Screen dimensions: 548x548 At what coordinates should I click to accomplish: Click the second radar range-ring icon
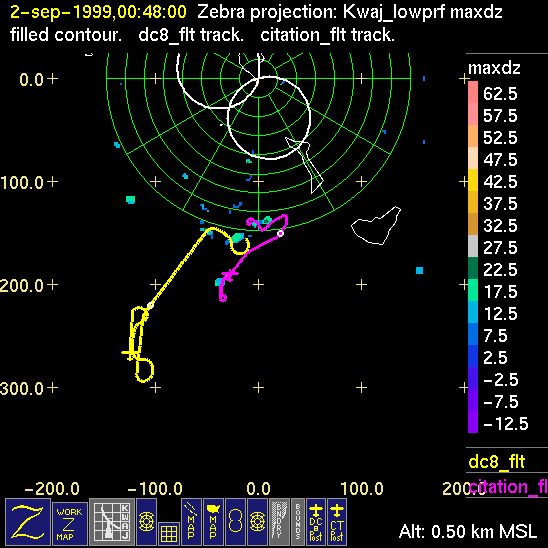[x=257, y=522]
